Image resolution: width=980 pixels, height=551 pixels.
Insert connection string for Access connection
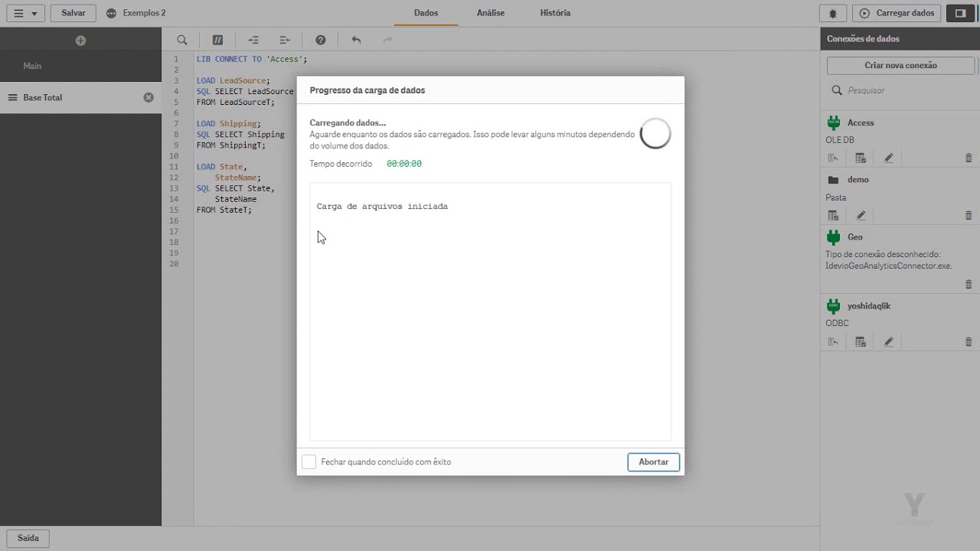[x=833, y=158]
